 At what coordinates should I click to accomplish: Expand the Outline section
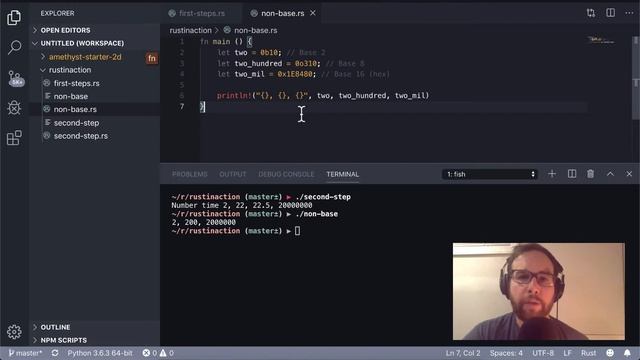tap(95, 327)
